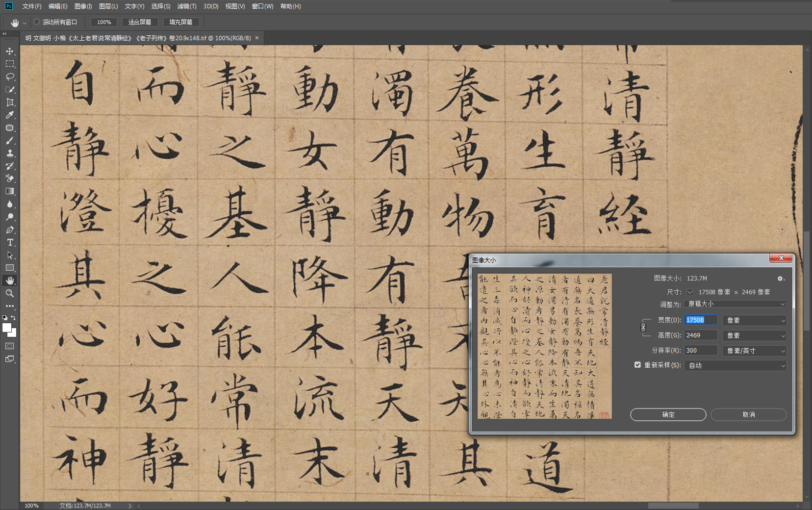Uncheck 重新采样 checkbox
The width and height of the screenshot is (812, 510).
[x=637, y=365]
